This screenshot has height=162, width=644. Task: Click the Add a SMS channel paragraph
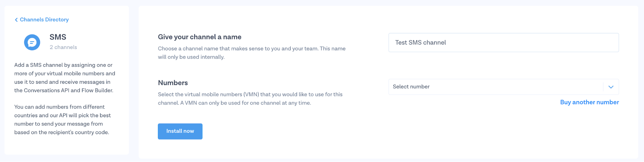pyautogui.click(x=64, y=78)
